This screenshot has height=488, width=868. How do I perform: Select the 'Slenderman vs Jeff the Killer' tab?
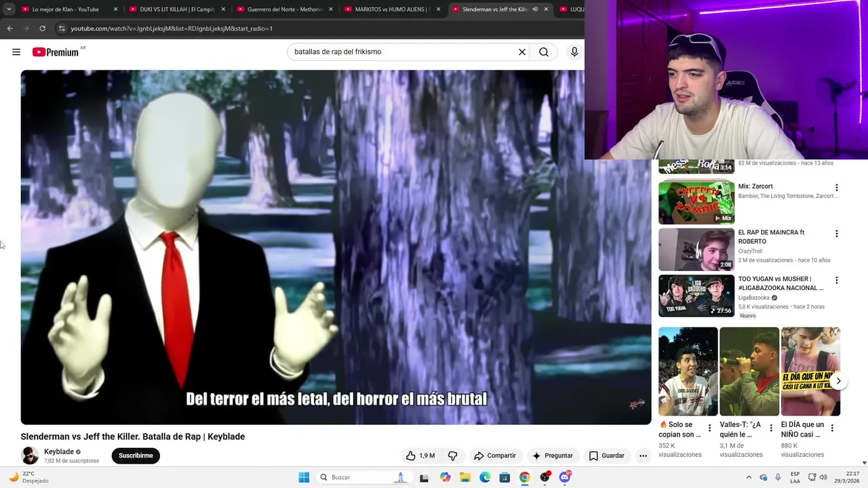494,9
